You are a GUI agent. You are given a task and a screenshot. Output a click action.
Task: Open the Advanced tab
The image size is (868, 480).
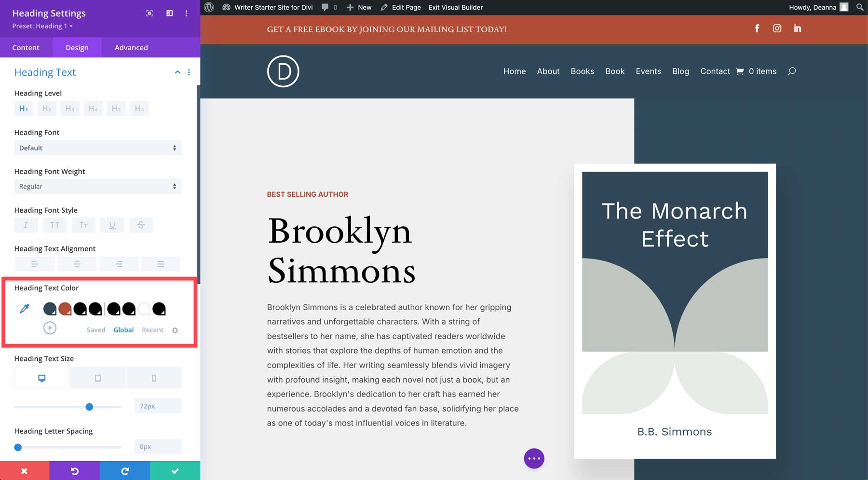(x=131, y=47)
